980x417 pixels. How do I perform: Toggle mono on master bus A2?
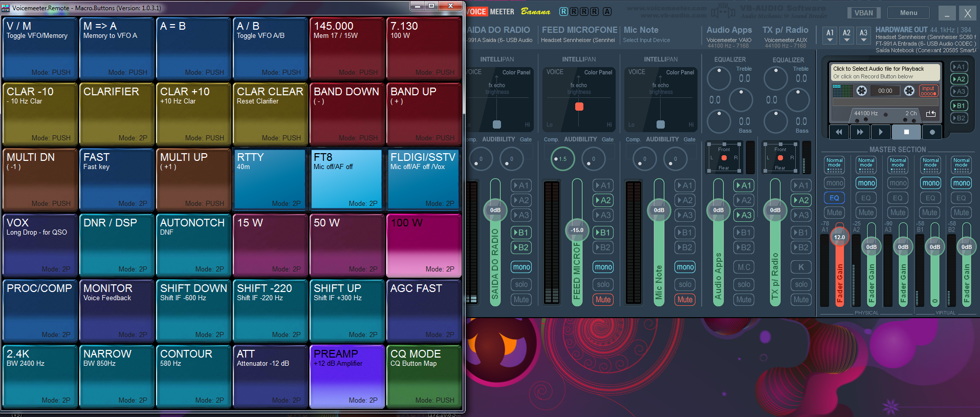coord(866,183)
